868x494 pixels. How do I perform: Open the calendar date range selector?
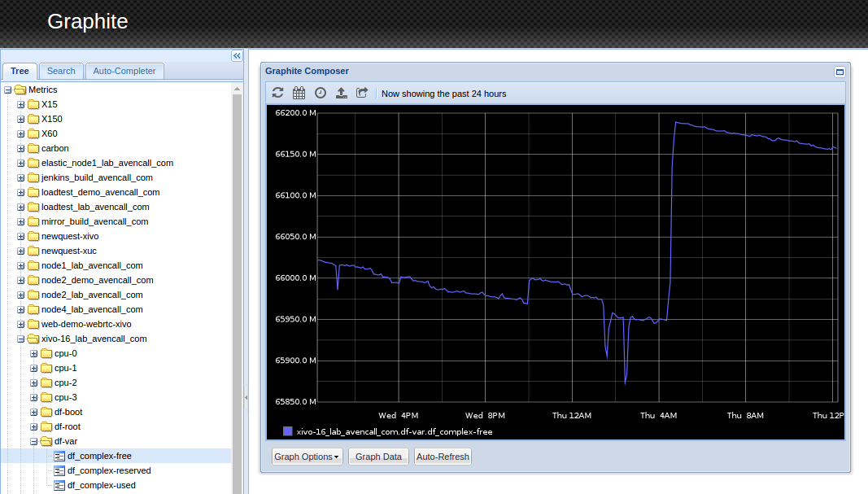299,93
